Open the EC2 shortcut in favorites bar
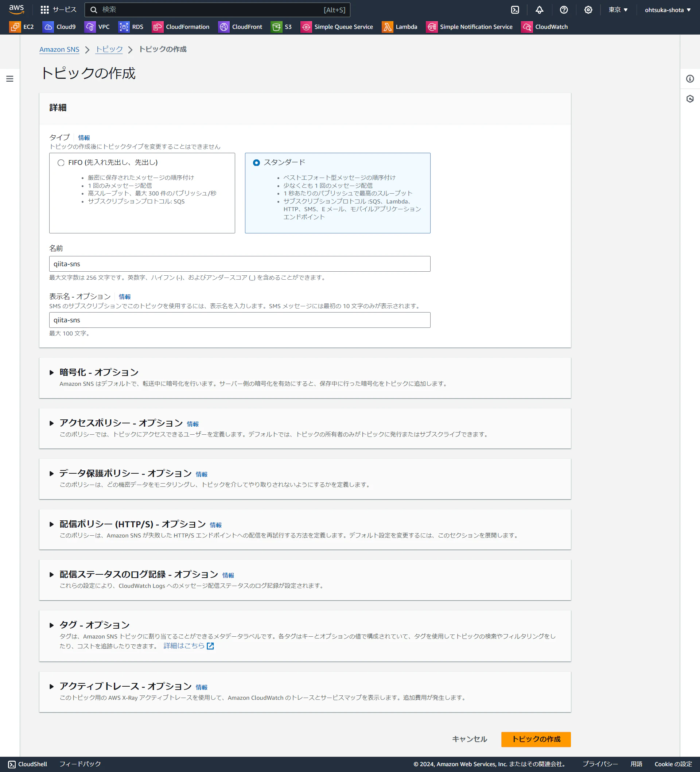Image resolution: width=700 pixels, height=772 pixels. point(22,27)
